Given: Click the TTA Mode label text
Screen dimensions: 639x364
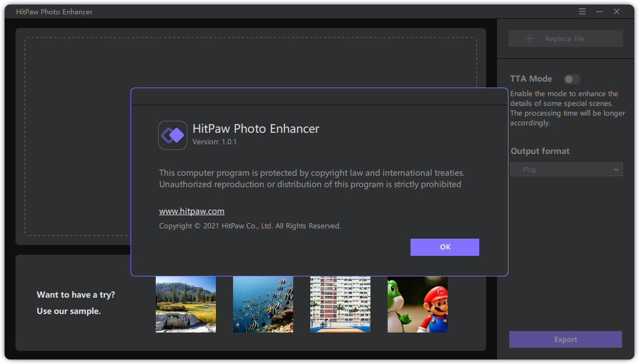Looking at the screenshot, I should tap(531, 79).
